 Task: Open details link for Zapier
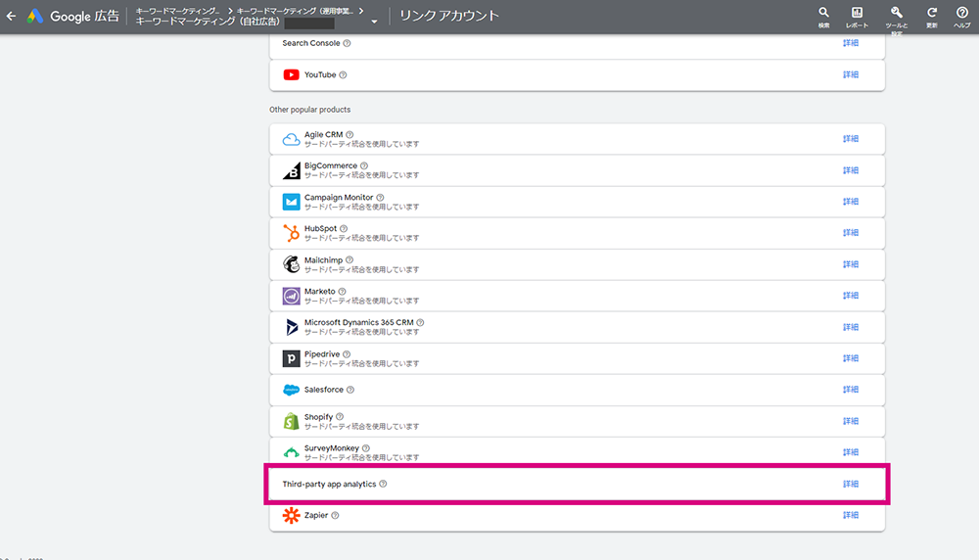(x=851, y=515)
